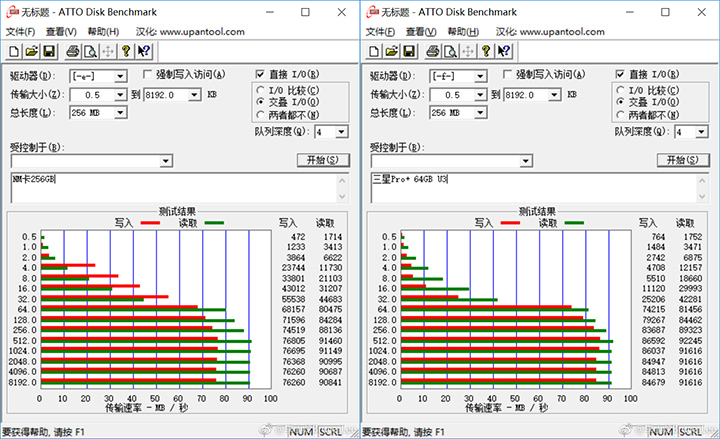This screenshot has width=720, height=439.
Task: Open drive [-f-] dropdown in right window
Action: 480,76
